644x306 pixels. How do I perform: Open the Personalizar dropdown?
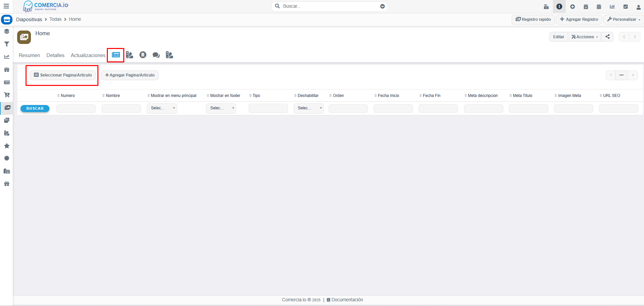point(624,19)
